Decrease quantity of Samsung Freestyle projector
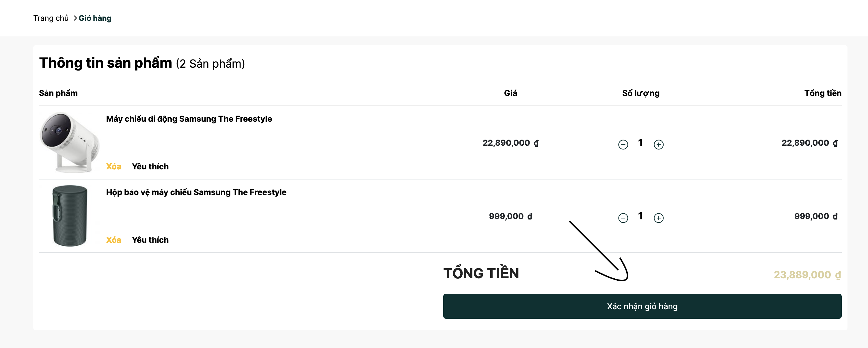Image resolution: width=868 pixels, height=348 pixels. click(x=623, y=145)
